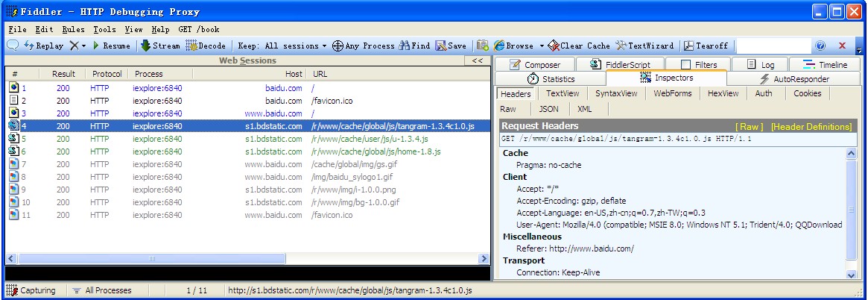Open the View menu
Screen dimensions: 868x300
[133, 29]
